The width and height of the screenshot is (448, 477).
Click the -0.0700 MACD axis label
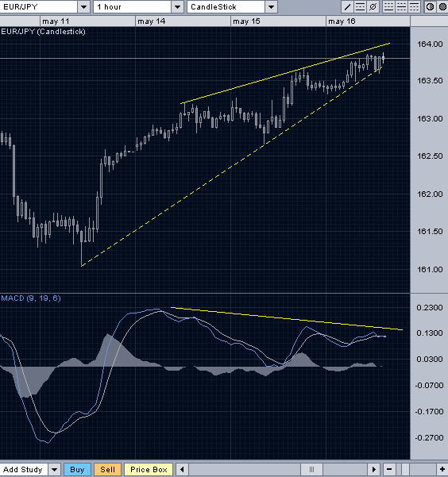pos(429,386)
